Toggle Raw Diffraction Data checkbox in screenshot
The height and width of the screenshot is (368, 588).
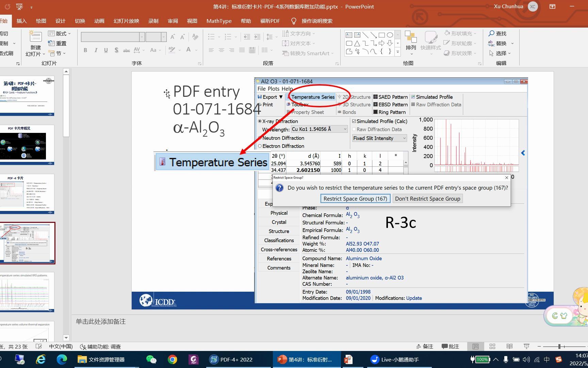click(x=354, y=129)
